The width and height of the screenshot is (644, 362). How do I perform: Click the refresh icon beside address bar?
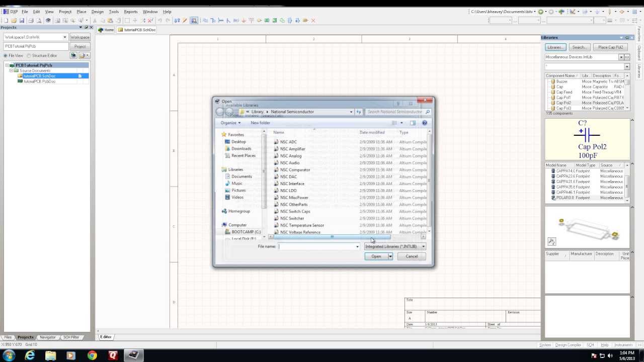pyautogui.click(x=359, y=112)
